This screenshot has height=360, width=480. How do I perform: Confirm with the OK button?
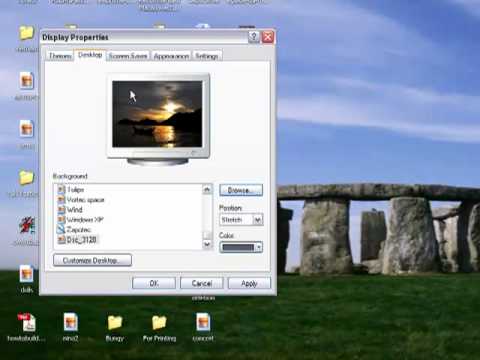pyautogui.click(x=154, y=283)
